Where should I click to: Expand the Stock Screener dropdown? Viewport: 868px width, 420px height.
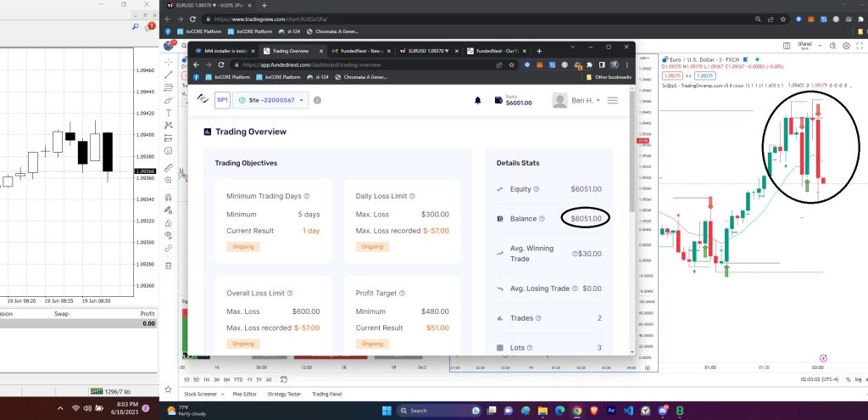click(x=223, y=394)
